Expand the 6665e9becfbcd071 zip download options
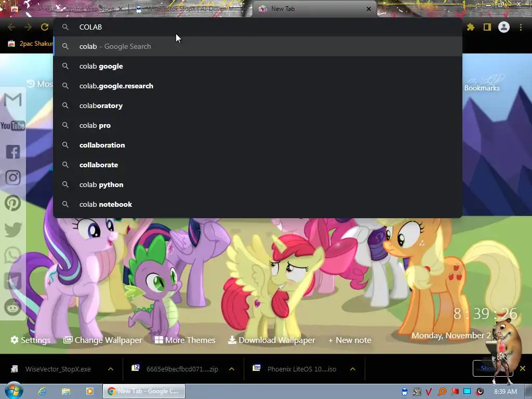 click(x=232, y=369)
